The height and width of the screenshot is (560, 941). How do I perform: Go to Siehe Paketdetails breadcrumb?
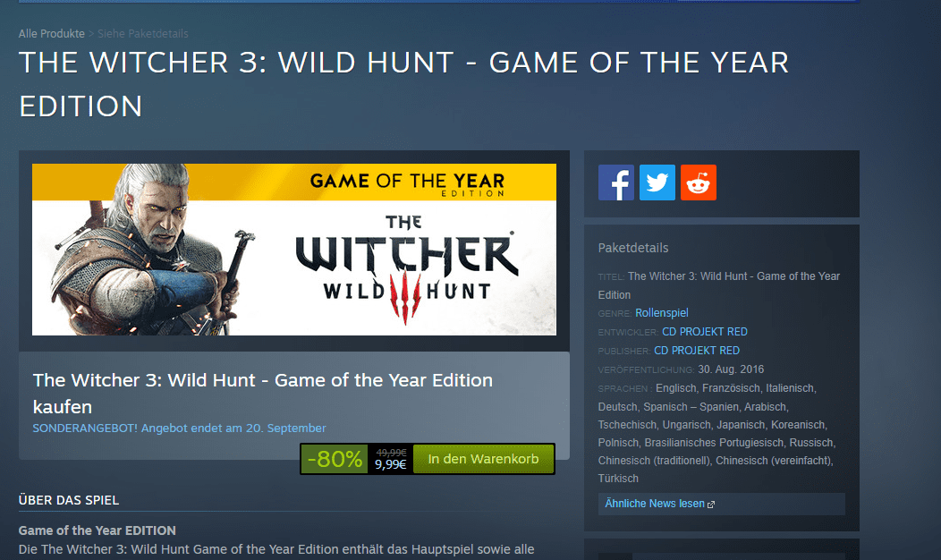[x=143, y=34]
